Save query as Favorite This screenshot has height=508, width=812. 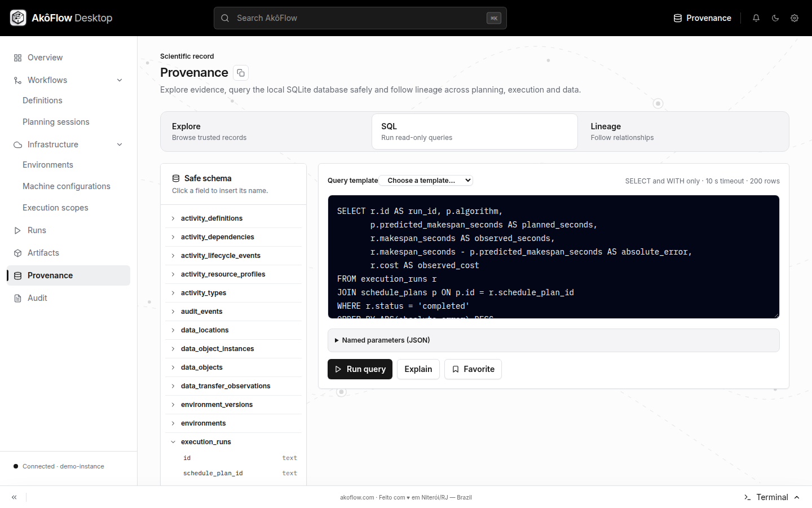pos(473,369)
